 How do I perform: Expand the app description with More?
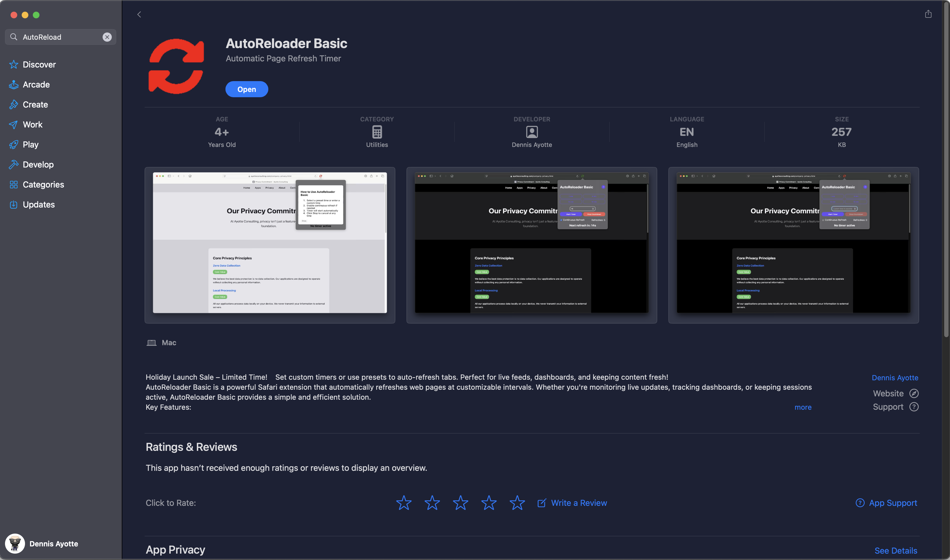[x=803, y=407]
